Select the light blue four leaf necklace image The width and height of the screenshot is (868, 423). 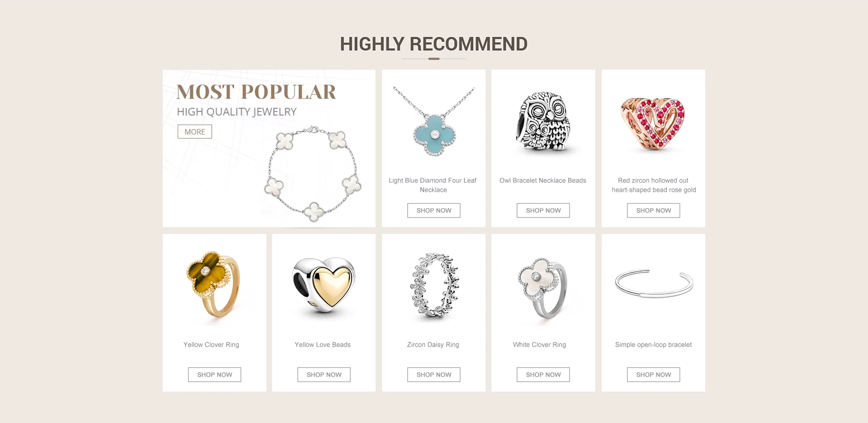434,122
